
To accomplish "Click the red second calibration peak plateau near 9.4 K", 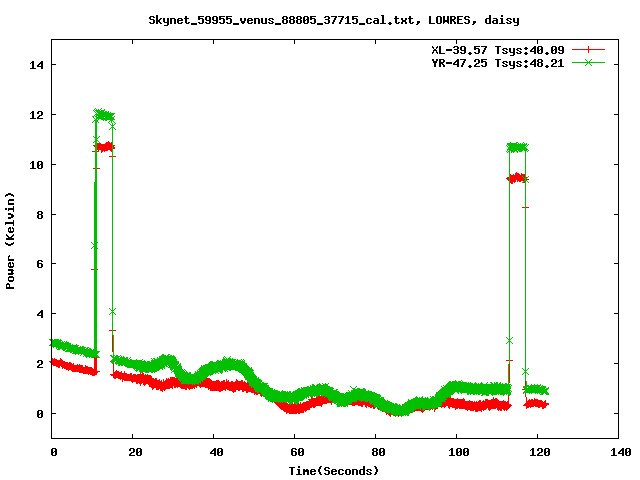I will pos(517,178).
